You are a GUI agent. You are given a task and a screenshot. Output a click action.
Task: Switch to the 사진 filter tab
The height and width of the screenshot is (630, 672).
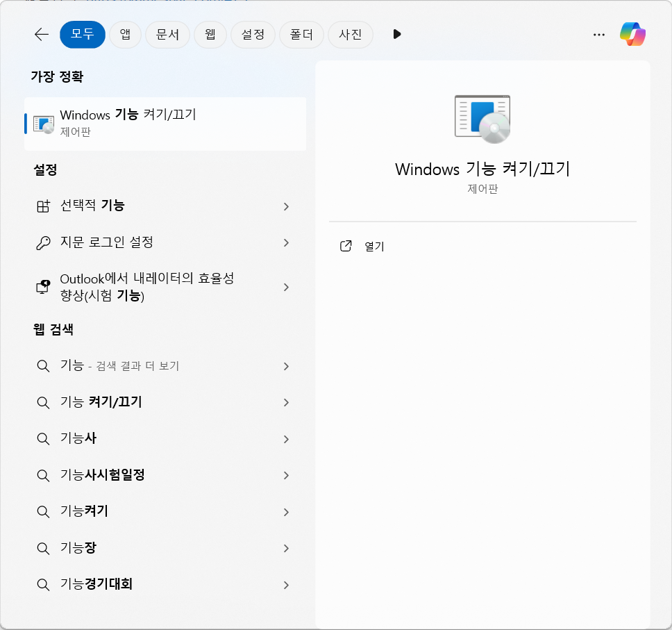click(x=350, y=34)
